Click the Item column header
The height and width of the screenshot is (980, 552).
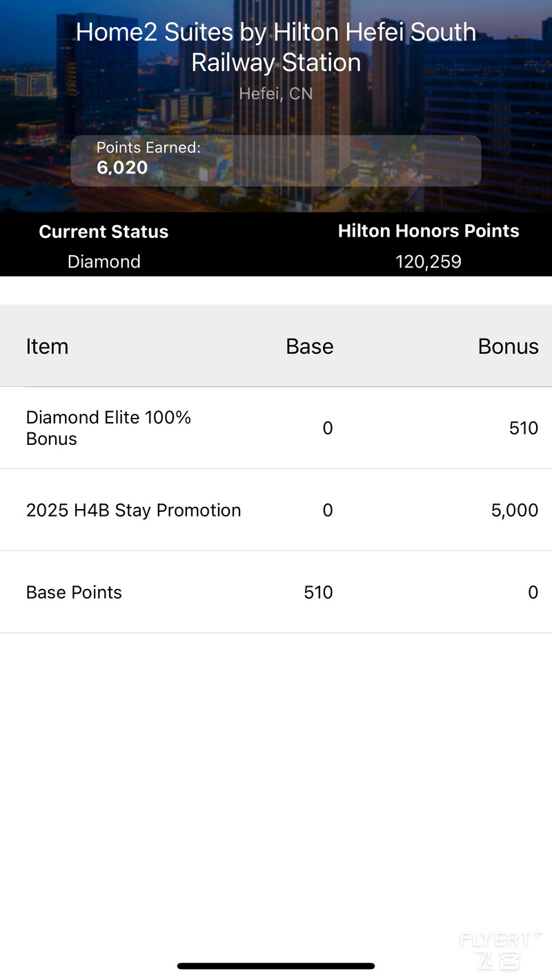pos(47,346)
